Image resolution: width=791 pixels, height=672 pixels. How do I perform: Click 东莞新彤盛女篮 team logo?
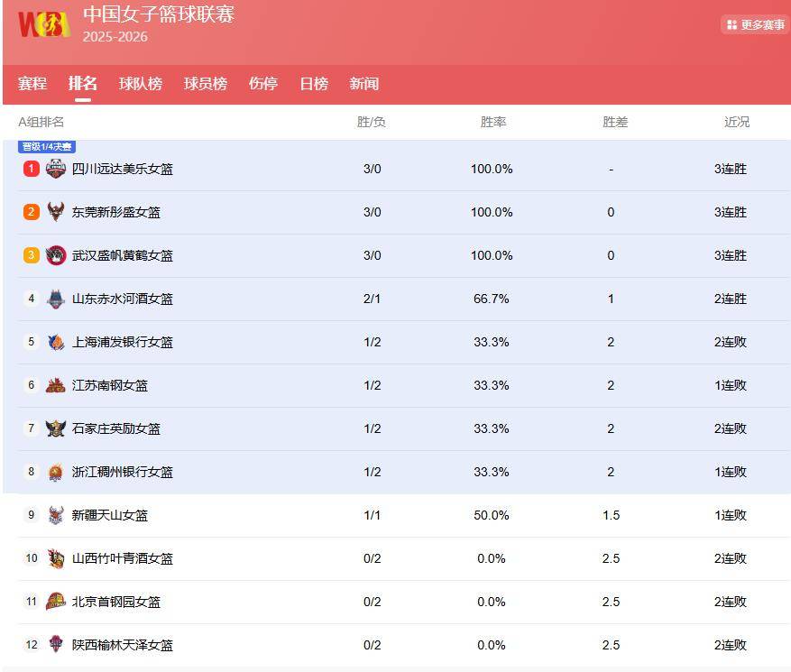coord(56,212)
